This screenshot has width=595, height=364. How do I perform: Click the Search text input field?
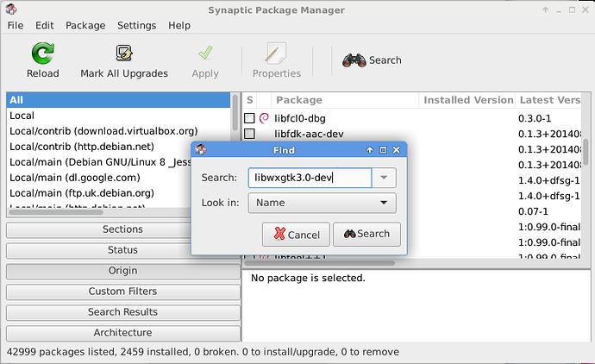pyautogui.click(x=310, y=178)
